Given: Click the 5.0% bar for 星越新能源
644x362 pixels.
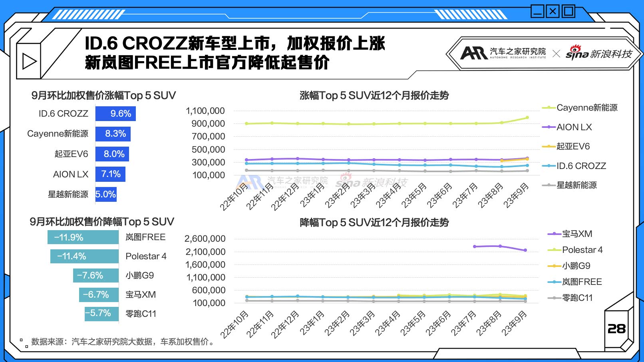Looking at the screenshot, I should 106,195.
